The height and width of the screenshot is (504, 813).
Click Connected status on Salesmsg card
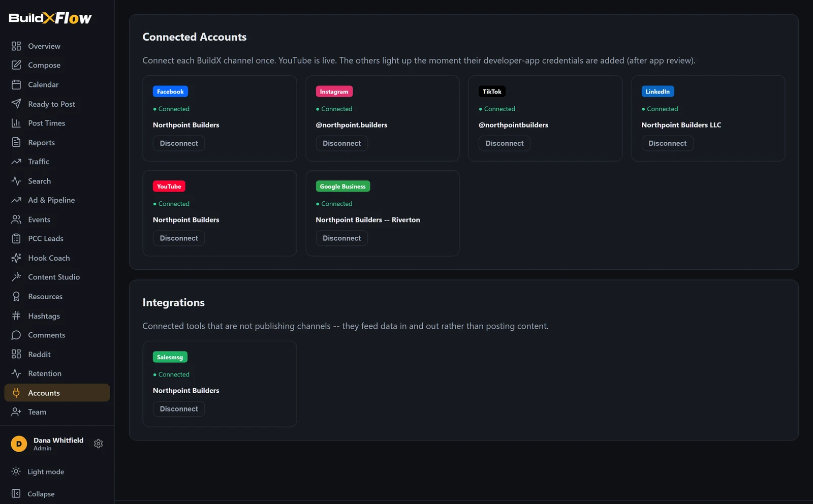pos(171,374)
